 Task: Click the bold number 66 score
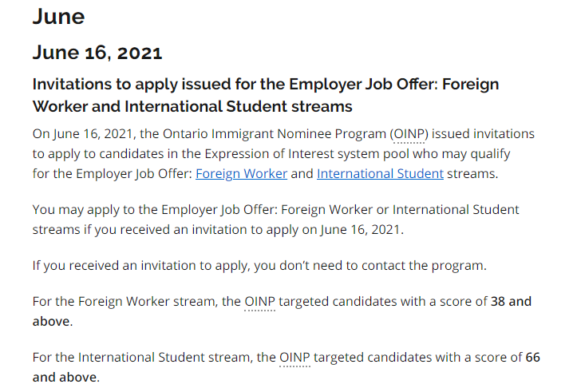pyautogui.click(x=533, y=357)
